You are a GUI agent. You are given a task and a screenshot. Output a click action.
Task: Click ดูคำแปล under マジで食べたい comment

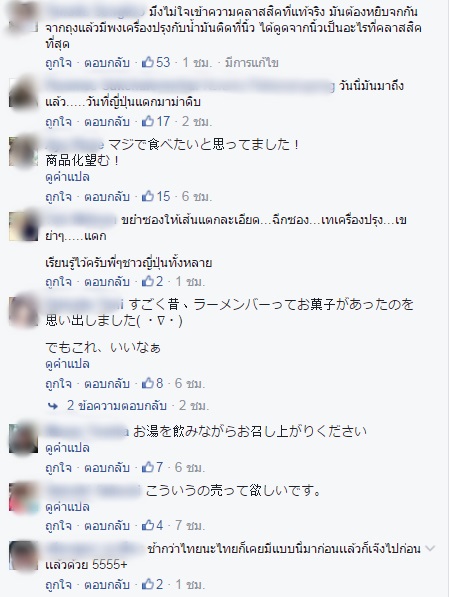[x=67, y=177]
